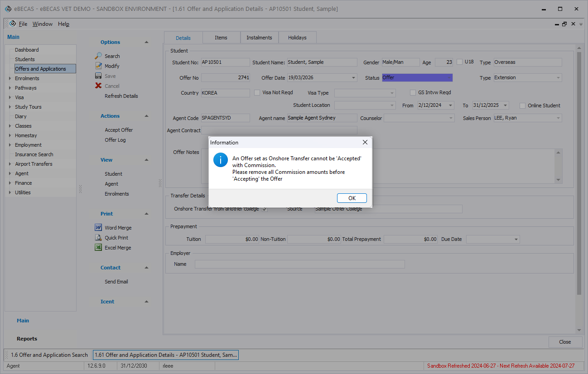Click the Quick Print icon
Image resolution: width=588 pixels, height=374 pixels.
98,238
